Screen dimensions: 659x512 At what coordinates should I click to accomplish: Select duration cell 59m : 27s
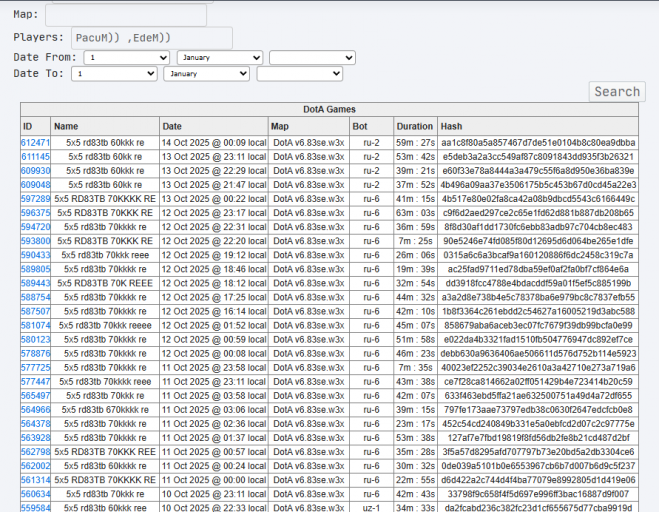pyautogui.click(x=415, y=143)
